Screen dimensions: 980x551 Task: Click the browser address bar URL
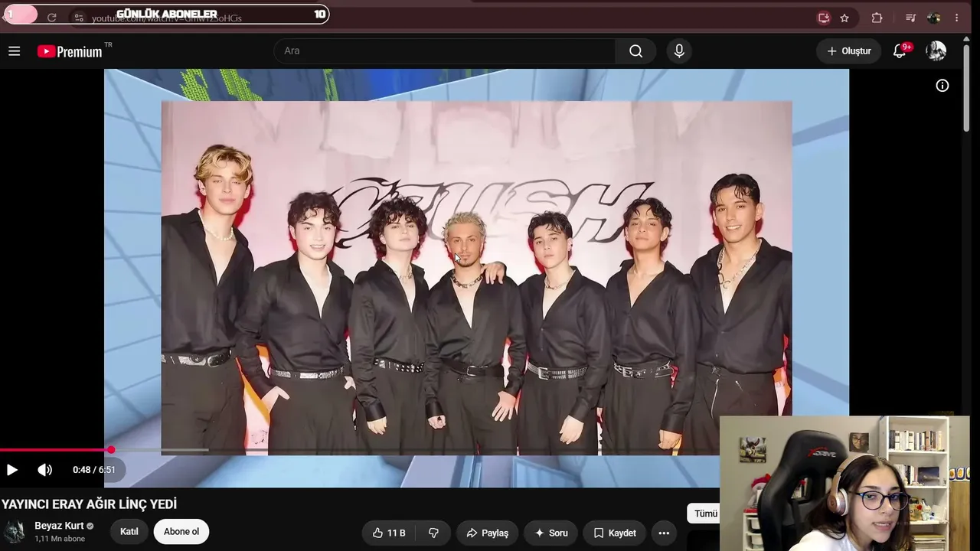[167, 18]
